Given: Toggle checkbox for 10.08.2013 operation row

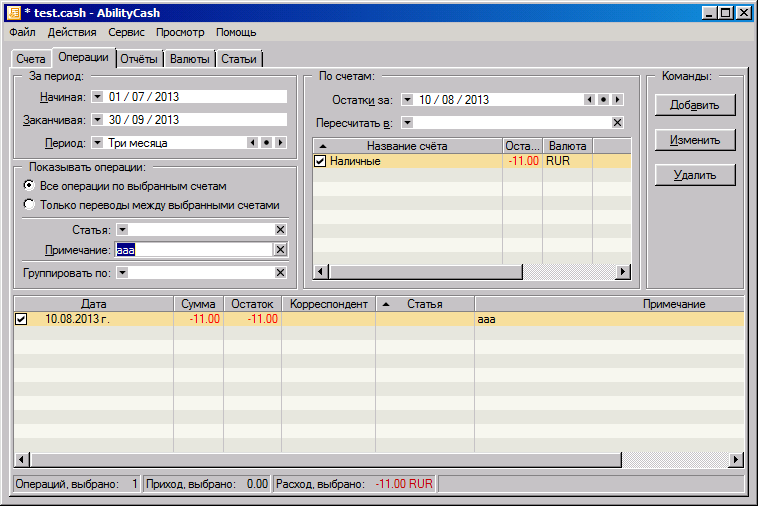Looking at the screenshot, I should (21, 319).
